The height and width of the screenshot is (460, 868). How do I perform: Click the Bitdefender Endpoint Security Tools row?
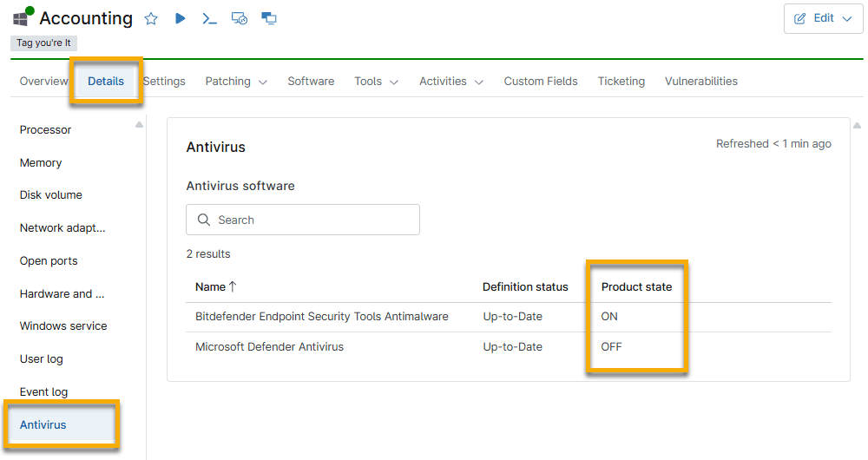coord(508,317)
